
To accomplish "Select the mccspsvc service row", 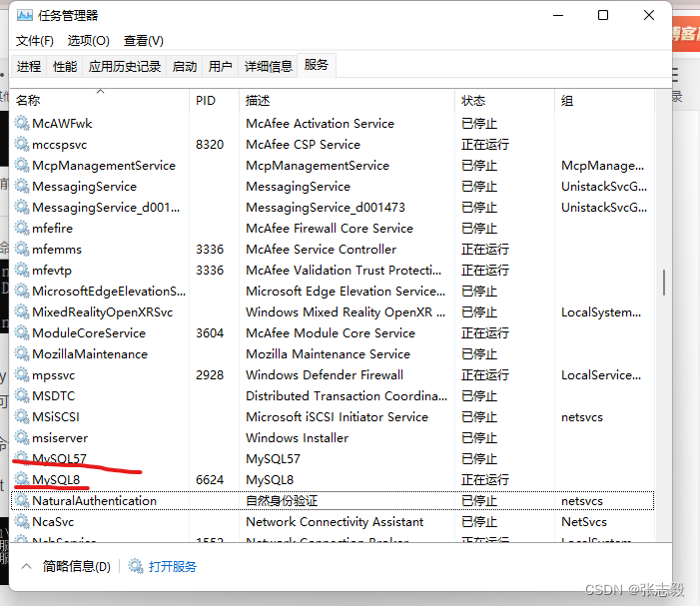I will (x=333, y=144).
